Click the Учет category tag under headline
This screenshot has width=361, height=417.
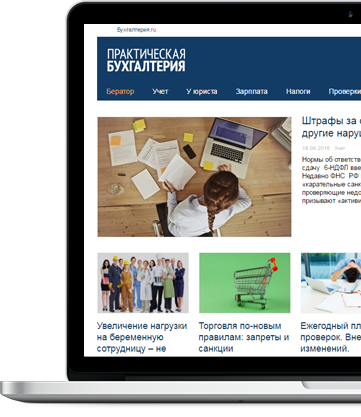coord(340,148)
